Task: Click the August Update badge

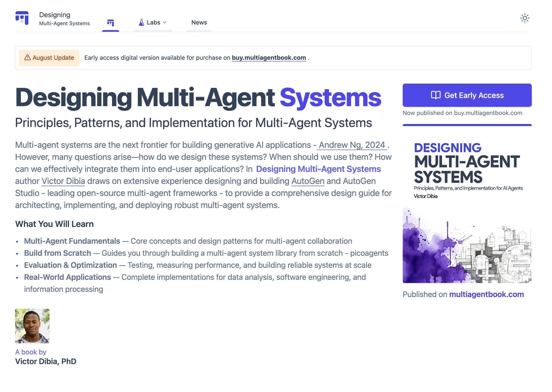Action: [49, 58]
